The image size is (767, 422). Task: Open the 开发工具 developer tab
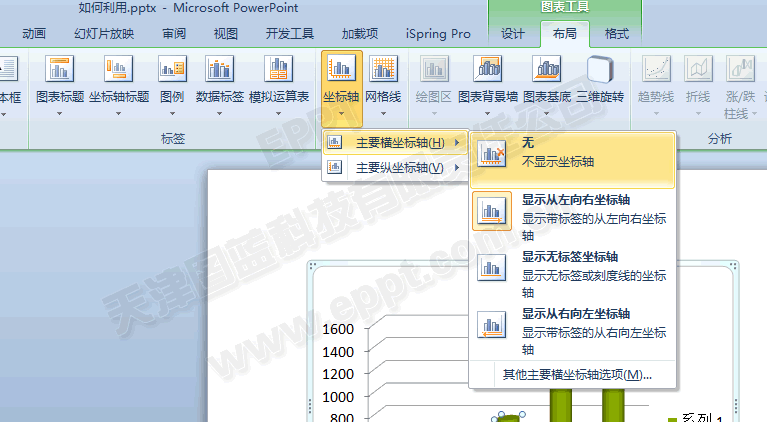tap(290, 34)
